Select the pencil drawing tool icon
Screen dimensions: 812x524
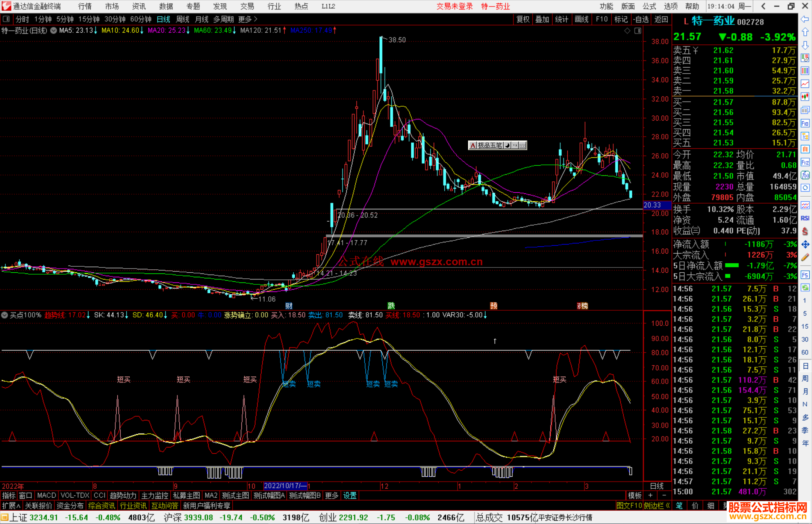click(805, 258)
